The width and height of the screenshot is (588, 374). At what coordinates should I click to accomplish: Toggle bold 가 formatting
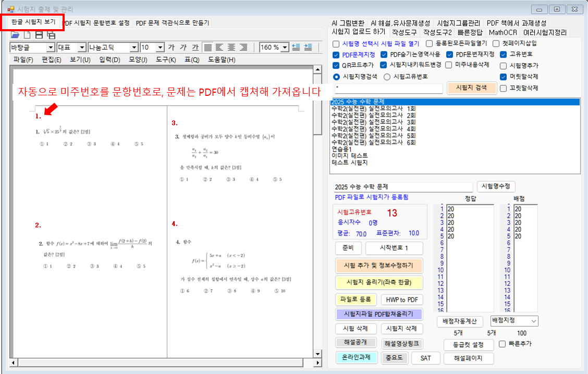point(171,47)
